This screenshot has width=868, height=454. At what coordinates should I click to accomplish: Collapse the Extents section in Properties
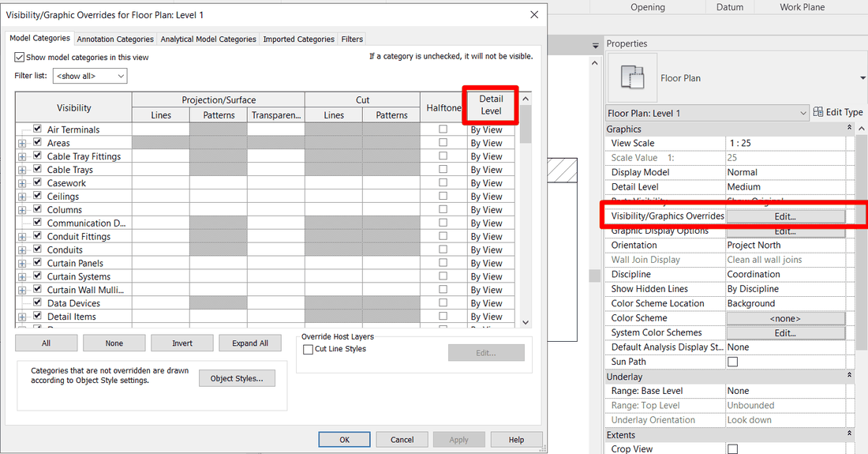(849, 434)
